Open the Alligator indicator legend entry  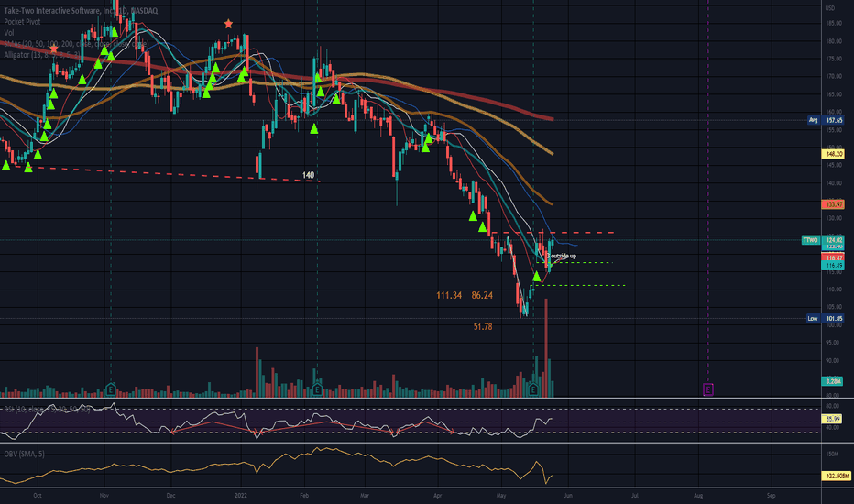(42, 54)
